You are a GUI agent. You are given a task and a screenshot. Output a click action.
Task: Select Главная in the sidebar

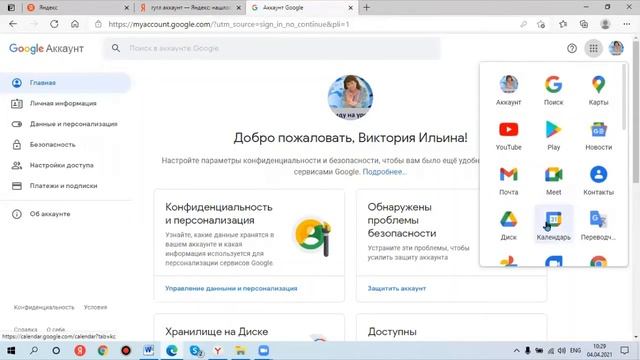tap(65, 83)
